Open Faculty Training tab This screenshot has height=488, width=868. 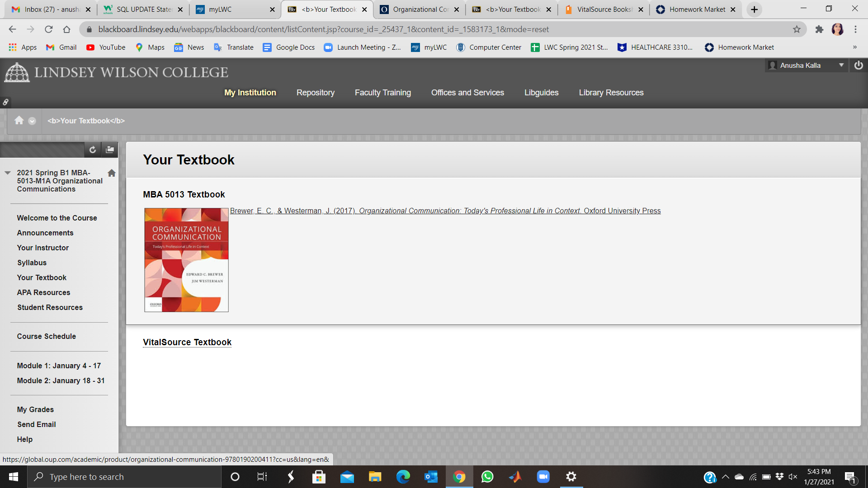pyautogui.click(x=383, y=93)
